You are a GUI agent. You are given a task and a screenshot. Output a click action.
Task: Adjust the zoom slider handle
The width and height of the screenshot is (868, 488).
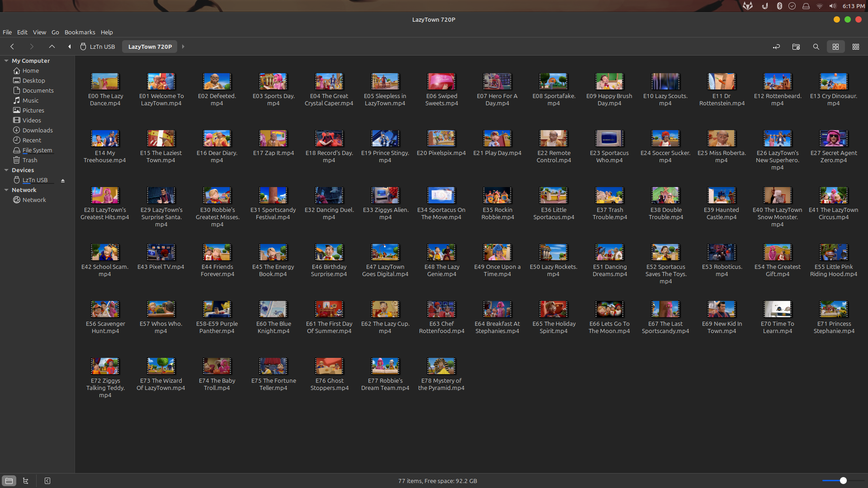click(843, 481)
